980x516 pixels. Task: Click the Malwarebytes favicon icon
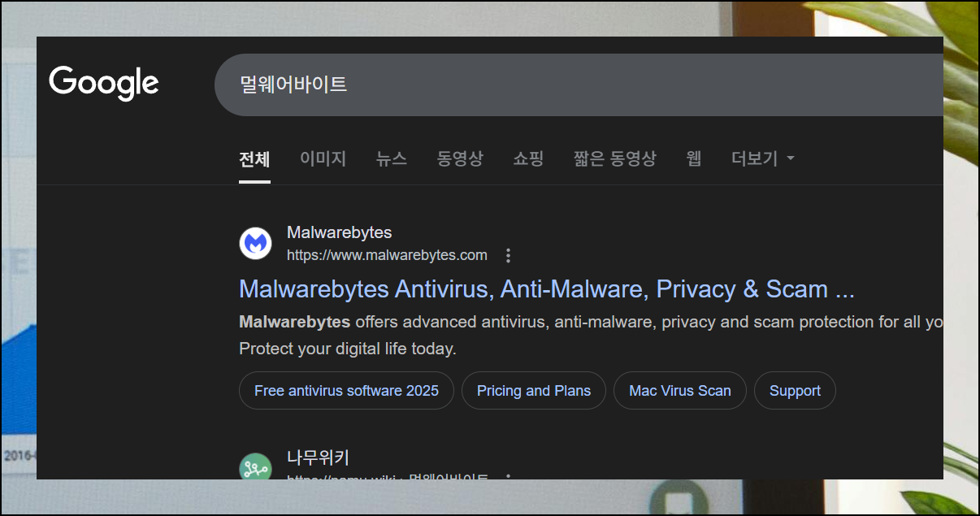(255, 244)
